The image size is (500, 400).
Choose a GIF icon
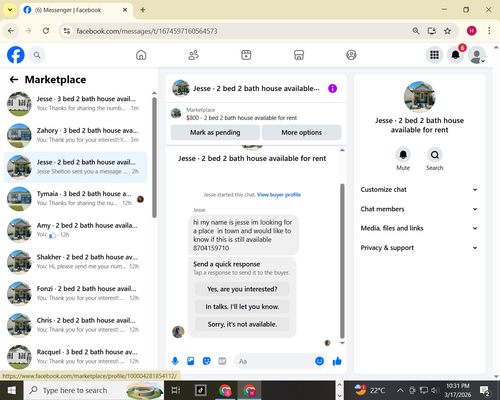point(222,361)
